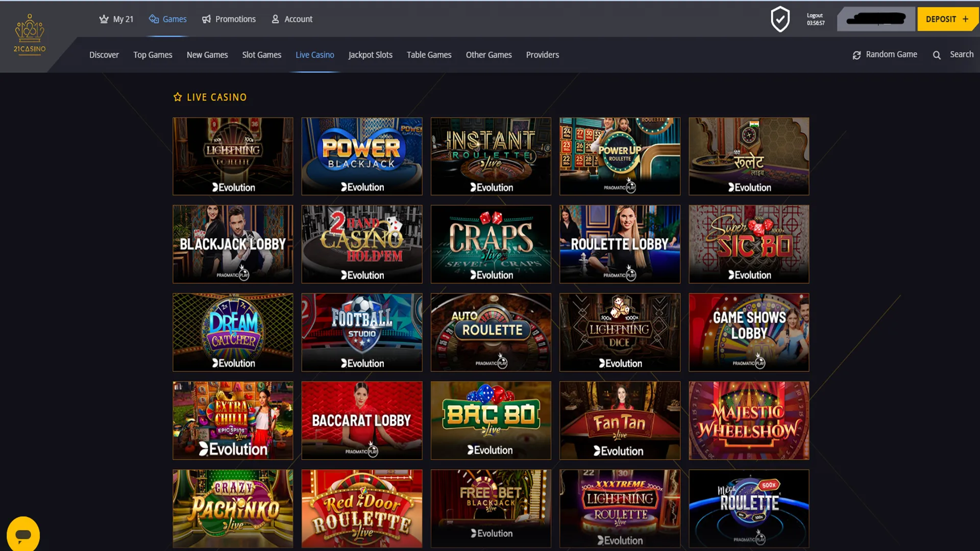Select the Live Casino tab
The height and width of the screenshot is (551, 980).
[x=315, y=55]
